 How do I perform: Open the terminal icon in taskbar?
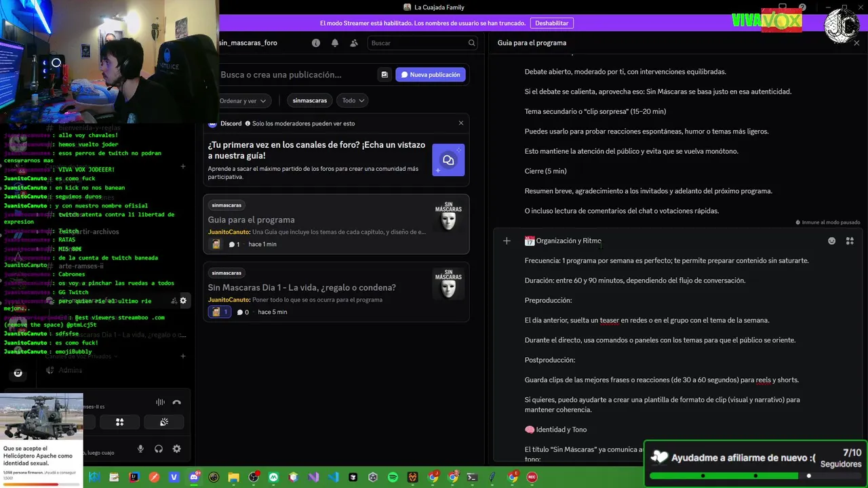coord(472,477)
